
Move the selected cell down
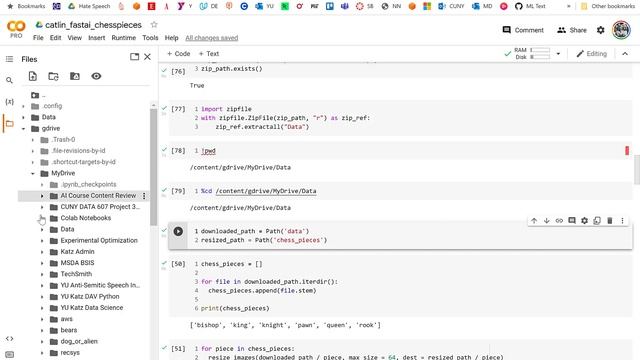coord(547,221)
